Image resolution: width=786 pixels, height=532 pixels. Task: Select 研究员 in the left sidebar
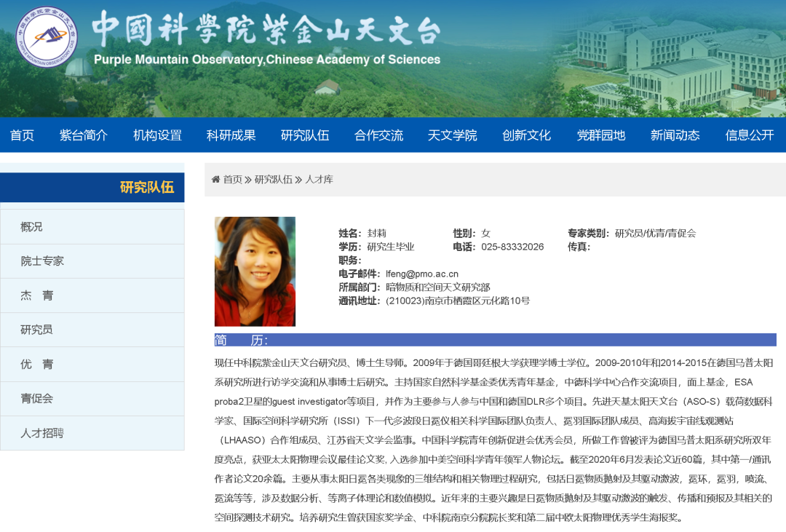(x=36, y=330)
